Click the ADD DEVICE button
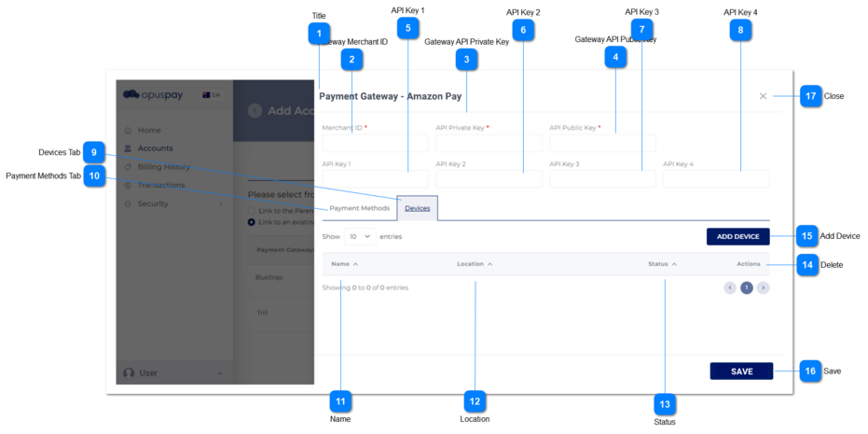 [x=737, y=236]
